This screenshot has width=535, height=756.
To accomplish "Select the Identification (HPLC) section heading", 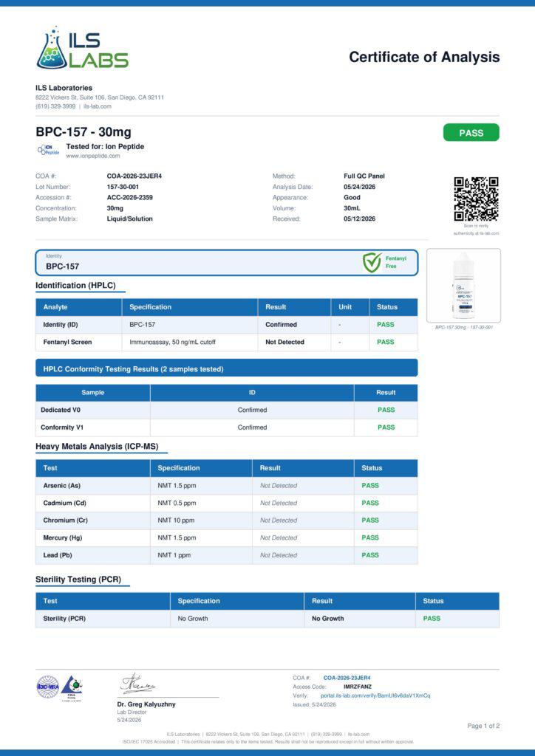I will click(75, 286).
